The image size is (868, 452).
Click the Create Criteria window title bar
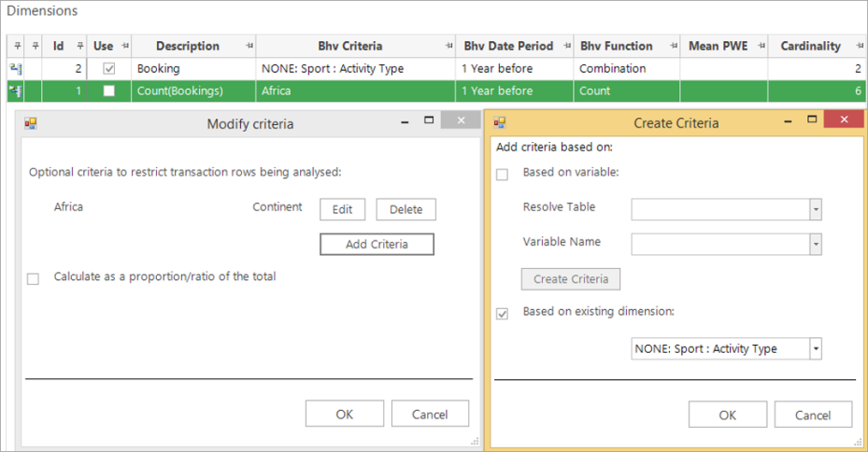[676, 123]
